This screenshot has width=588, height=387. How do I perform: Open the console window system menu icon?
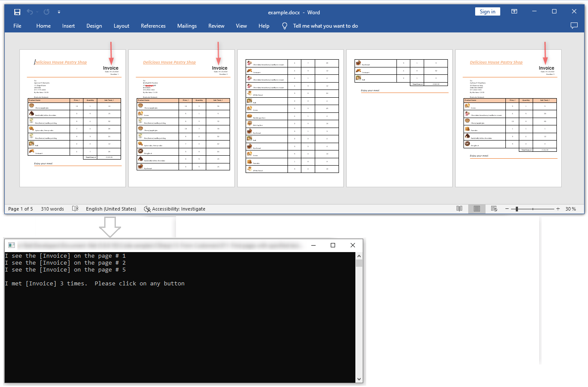tap(10, 245)
